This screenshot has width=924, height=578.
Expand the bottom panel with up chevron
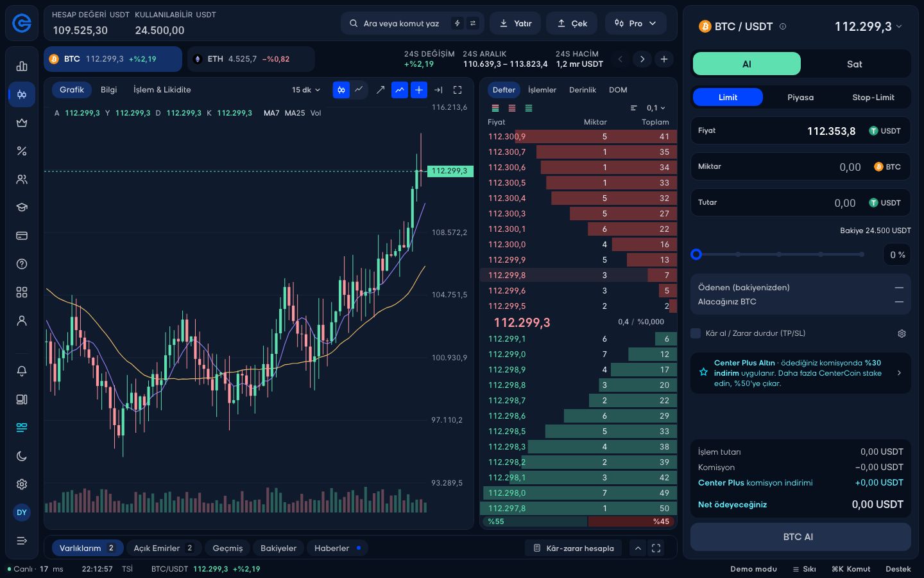click(x=638, y=548)
